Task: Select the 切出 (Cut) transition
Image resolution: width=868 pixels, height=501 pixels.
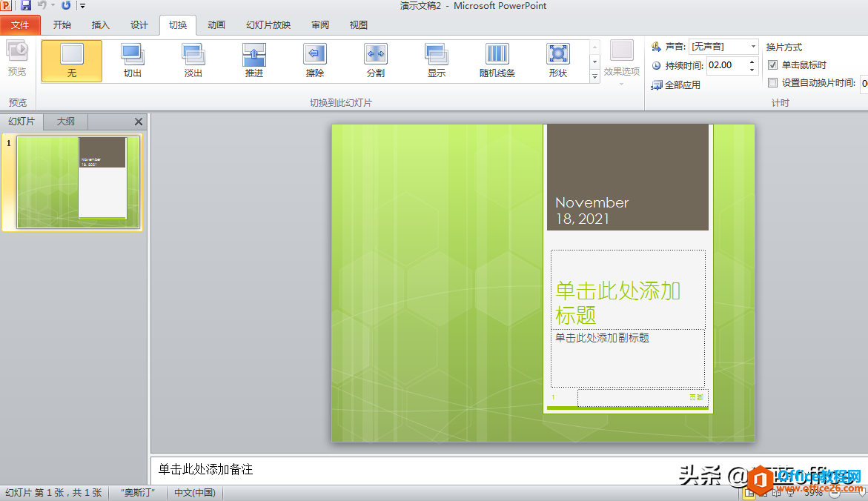Action: [x=133, y=59]
